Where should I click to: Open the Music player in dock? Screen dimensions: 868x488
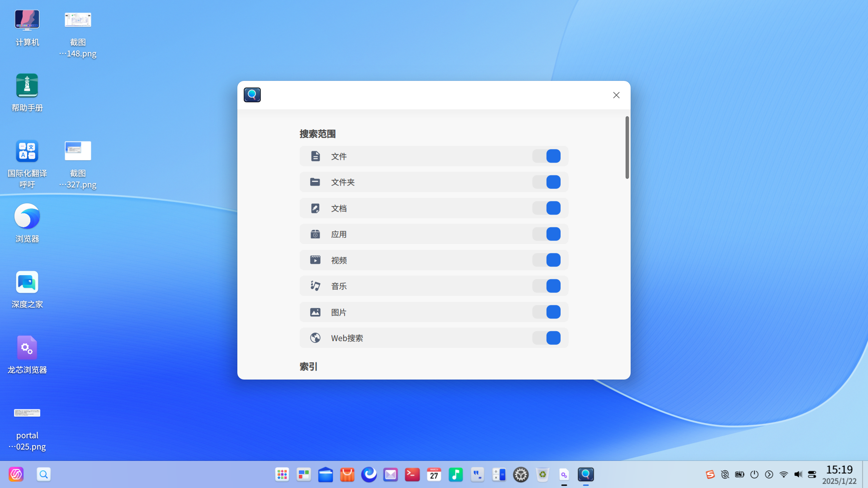(456, 474)
